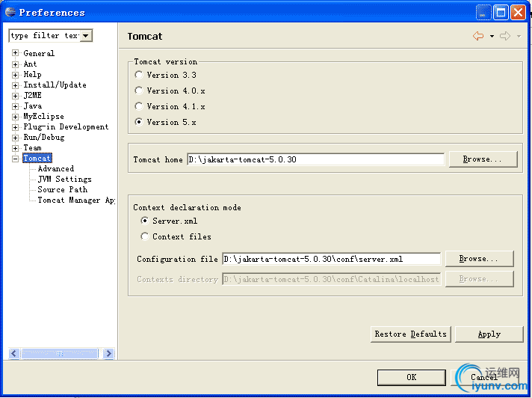The image size is (532, 398).
Task: Click the Cancel button
Action: click(484, 377)
